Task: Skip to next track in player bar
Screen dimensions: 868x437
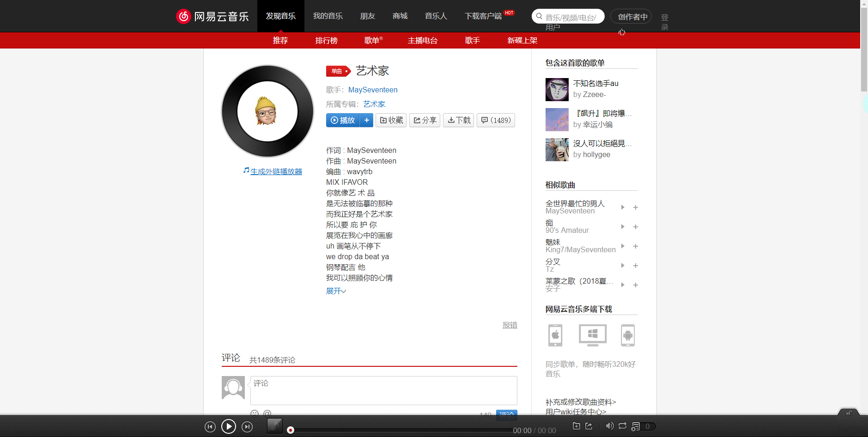Action: click(247, 427)
